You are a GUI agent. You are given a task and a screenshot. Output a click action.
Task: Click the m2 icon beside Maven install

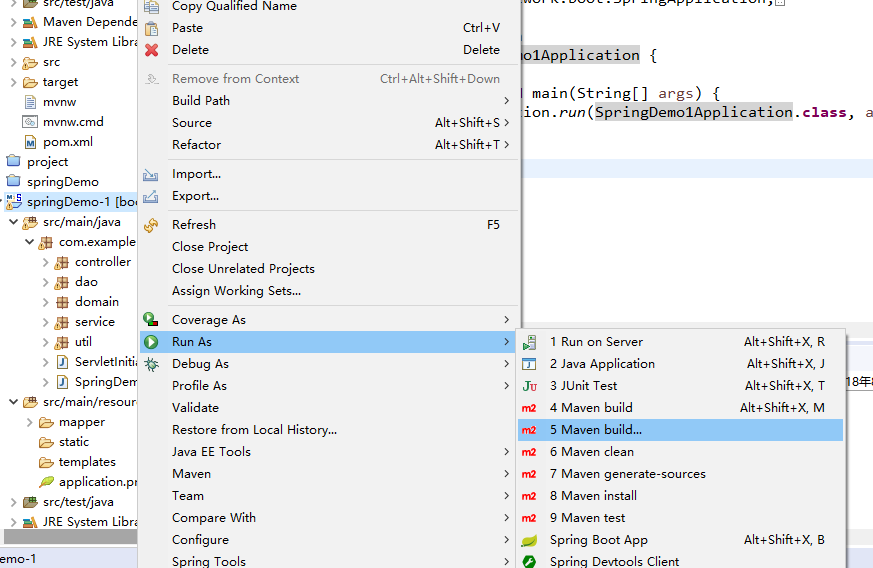coord(529,496)
